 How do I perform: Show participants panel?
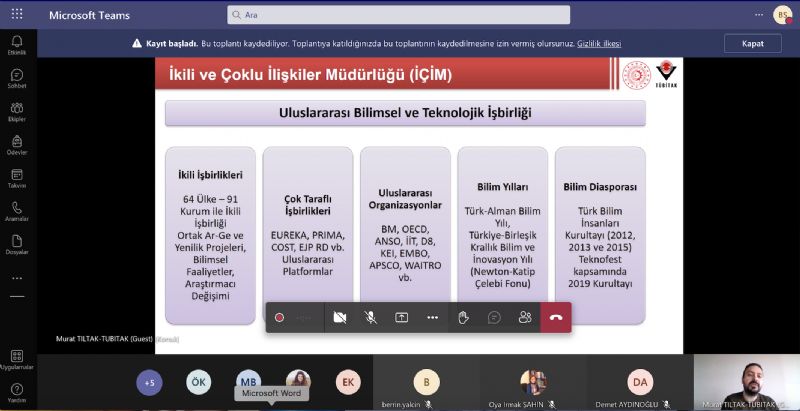click(524, 318)
